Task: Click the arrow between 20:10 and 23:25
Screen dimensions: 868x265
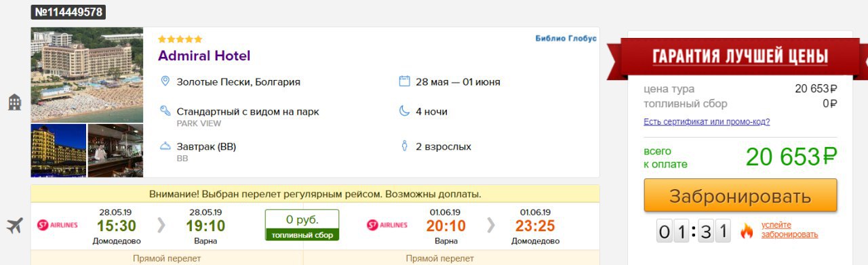Action: click(490, 225)
